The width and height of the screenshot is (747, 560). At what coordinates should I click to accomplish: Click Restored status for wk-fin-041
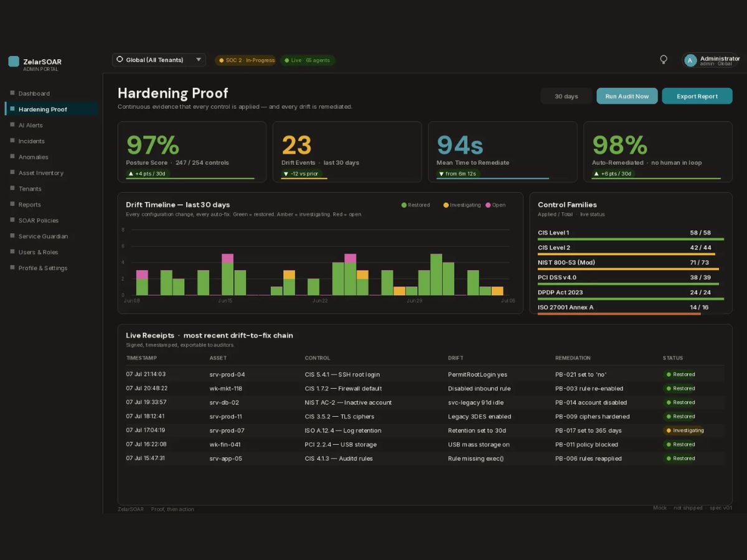[680, 444]
